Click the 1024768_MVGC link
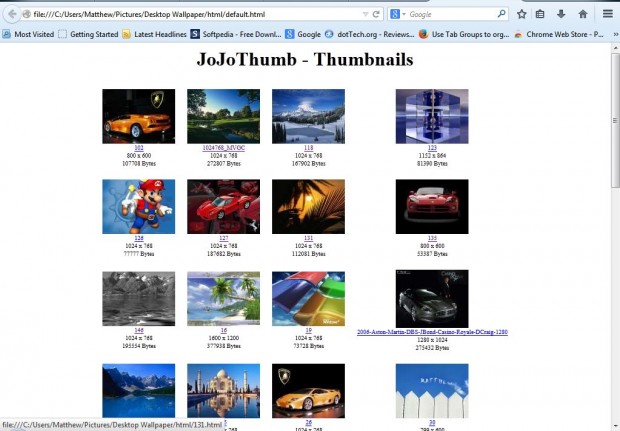The image size is (620, 431). [224, 148]
